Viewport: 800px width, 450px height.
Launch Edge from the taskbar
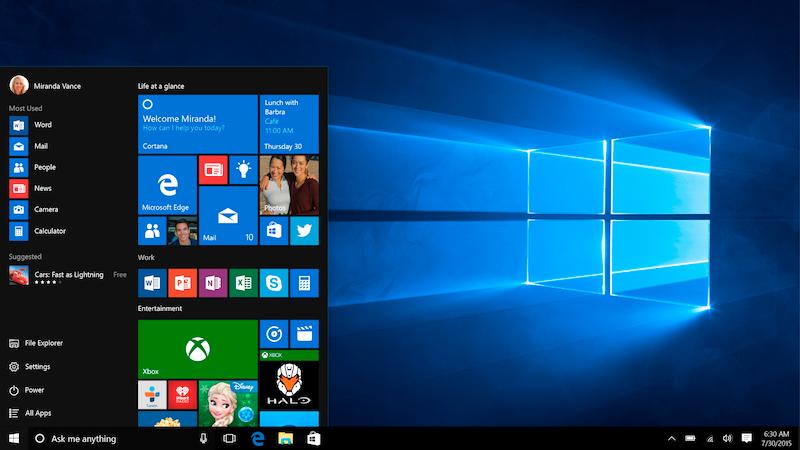click(x=258, y=439)
